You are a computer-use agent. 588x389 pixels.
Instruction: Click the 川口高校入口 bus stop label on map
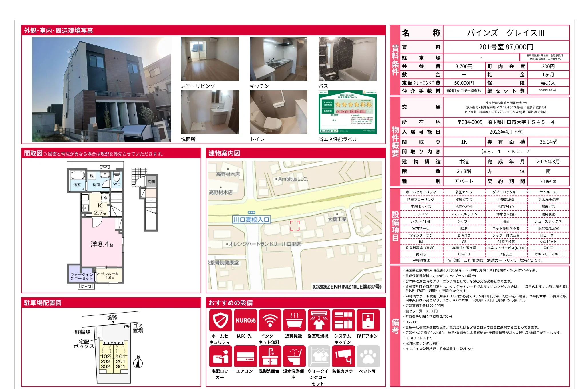(x=251, y=220)
